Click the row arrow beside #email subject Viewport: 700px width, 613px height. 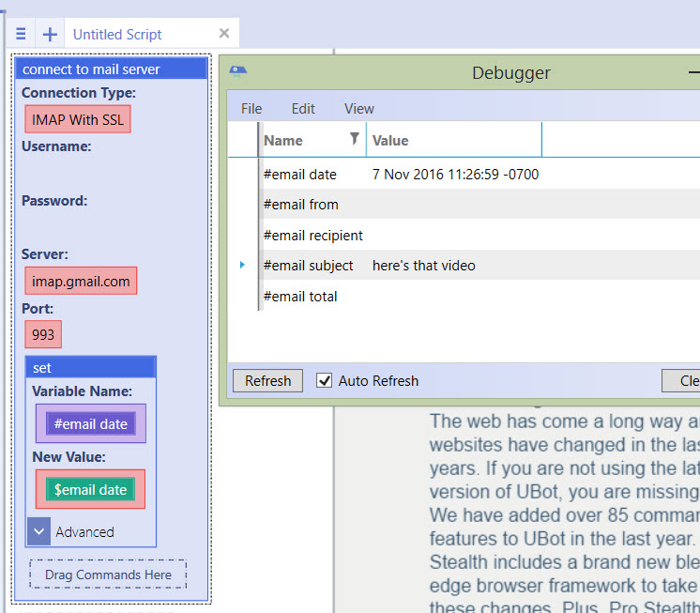(242, 265)
